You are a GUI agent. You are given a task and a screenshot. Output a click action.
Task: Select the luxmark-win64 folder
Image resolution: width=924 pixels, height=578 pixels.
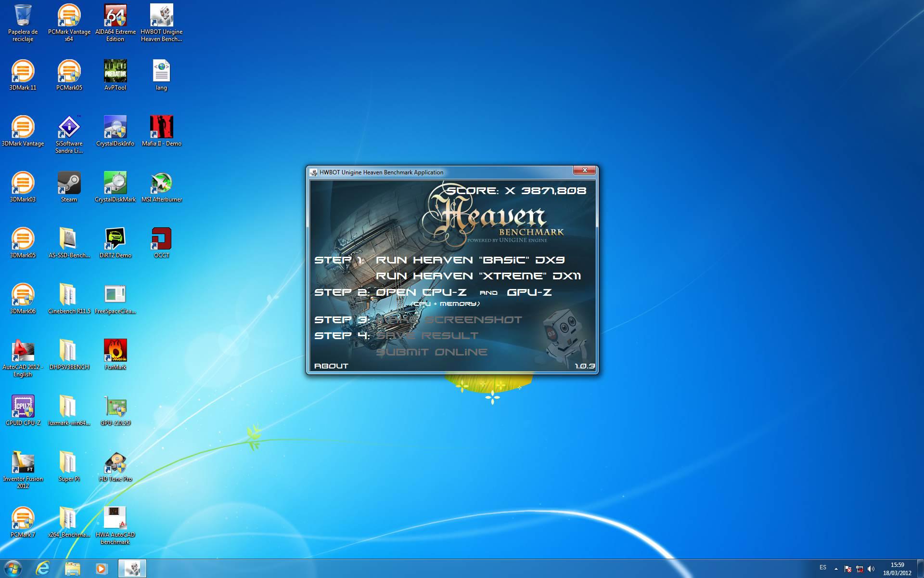click(x=69, y=410)
